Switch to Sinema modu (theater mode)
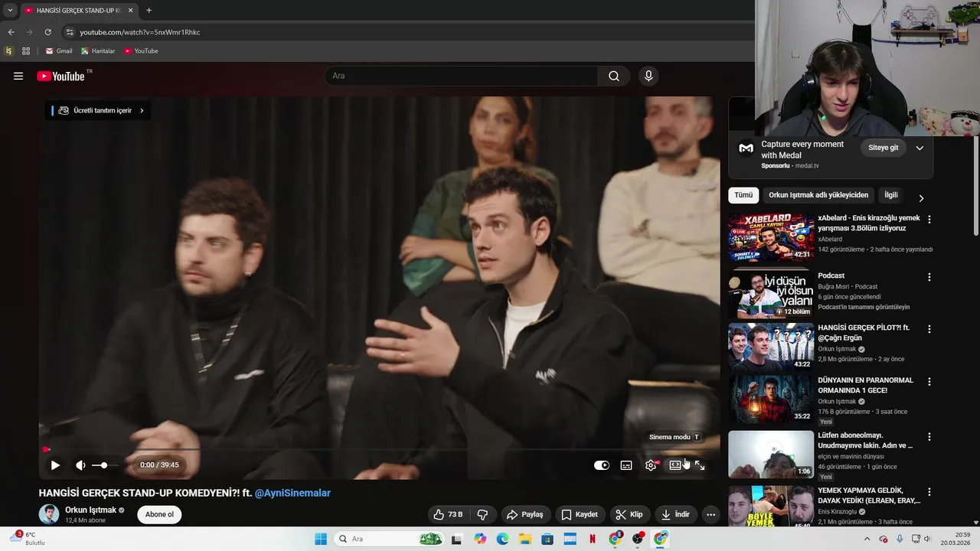 [x=675, y=465]
